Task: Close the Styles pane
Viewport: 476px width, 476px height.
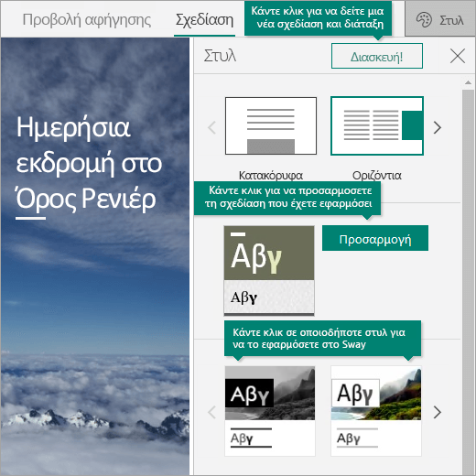Action: click(458, 56)
